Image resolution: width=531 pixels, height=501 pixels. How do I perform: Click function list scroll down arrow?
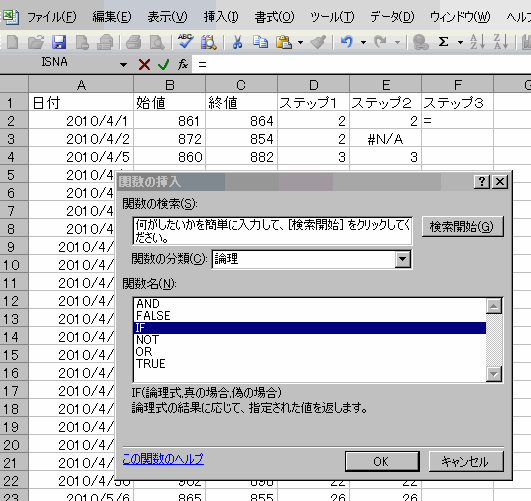(494, 374)
